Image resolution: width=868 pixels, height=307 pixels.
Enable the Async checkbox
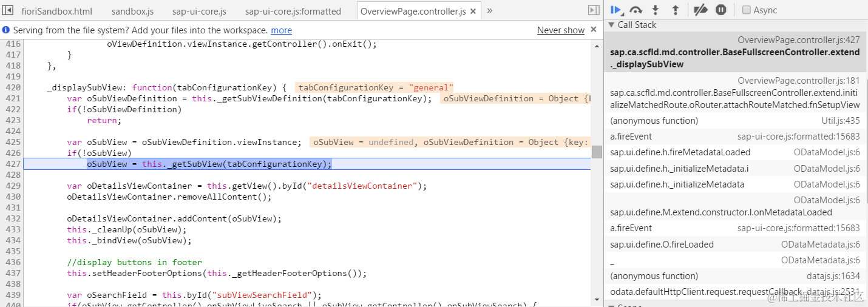pos(747,10)
